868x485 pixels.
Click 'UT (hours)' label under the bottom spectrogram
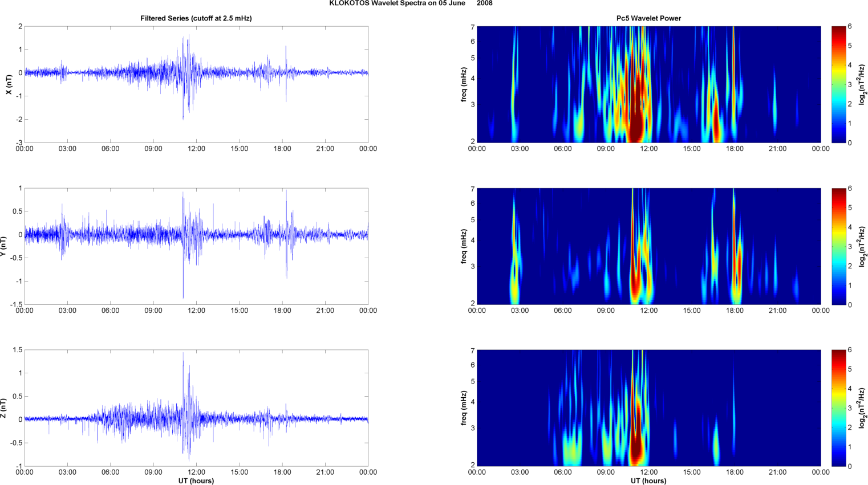point(648,481)
